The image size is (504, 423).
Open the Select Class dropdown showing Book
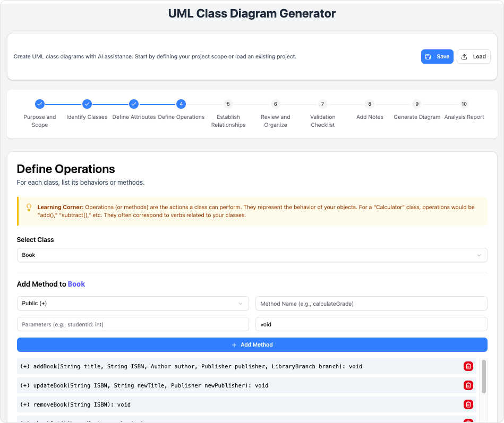(x=252, y=255)
